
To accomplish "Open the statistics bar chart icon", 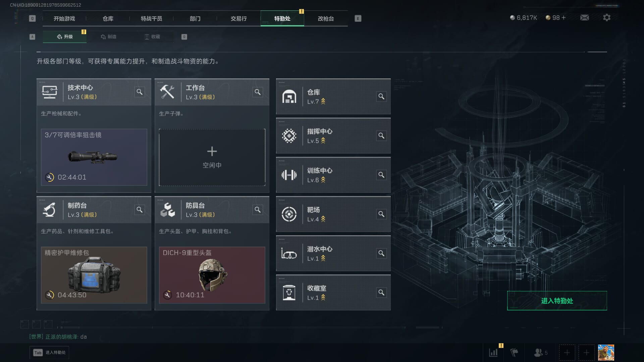I will coord(493,352).
